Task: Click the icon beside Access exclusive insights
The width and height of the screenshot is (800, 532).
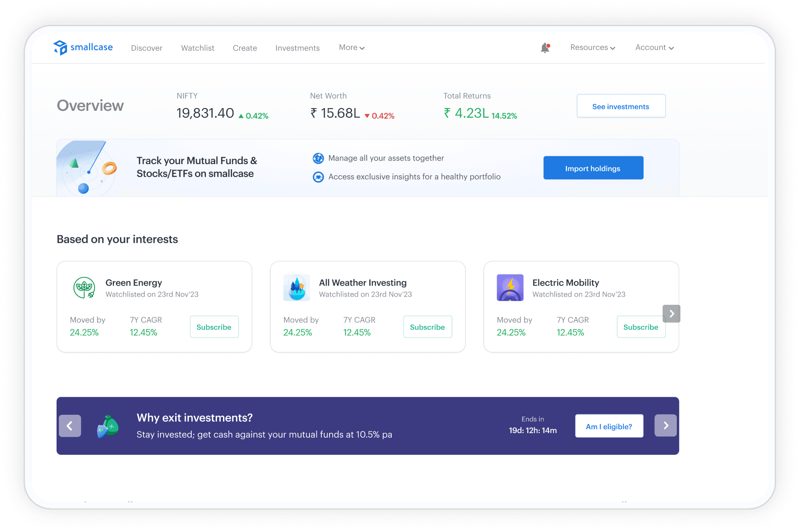Action: point(318,177)
